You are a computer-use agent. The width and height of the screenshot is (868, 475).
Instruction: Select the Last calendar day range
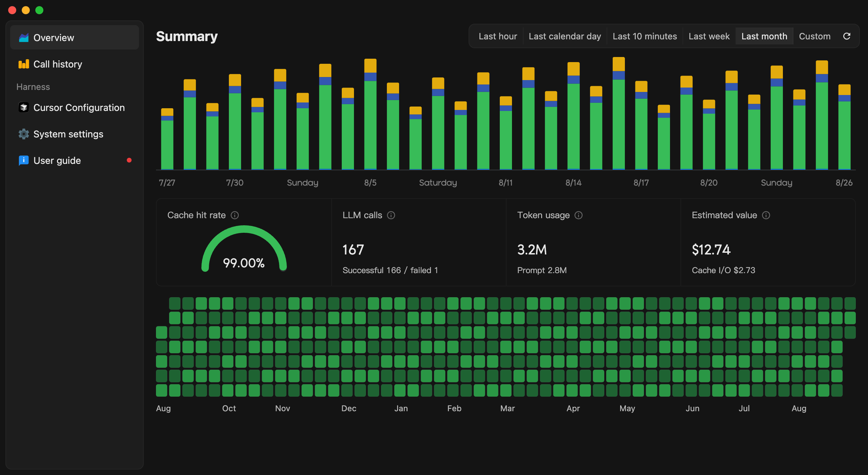[x=565, y=36]
